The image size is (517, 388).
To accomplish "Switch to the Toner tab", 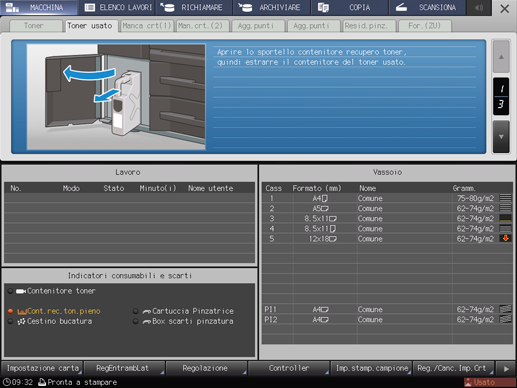I will point(34,26).
